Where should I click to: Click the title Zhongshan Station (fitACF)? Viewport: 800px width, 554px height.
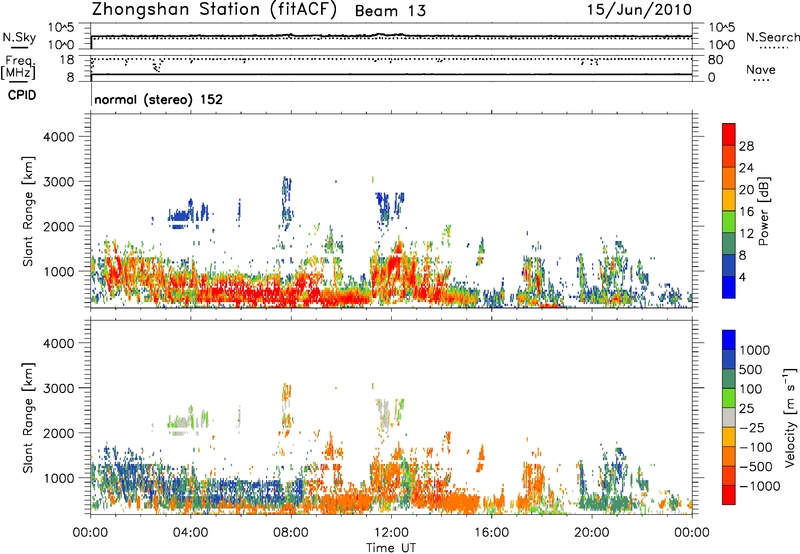[x=214, y=10]
